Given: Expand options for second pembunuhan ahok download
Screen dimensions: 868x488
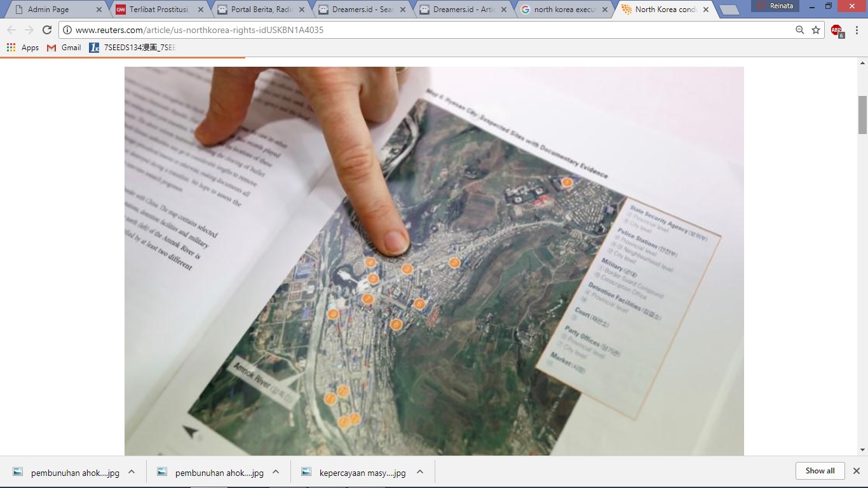Looking at the screenshot, I should pos(276,472).
